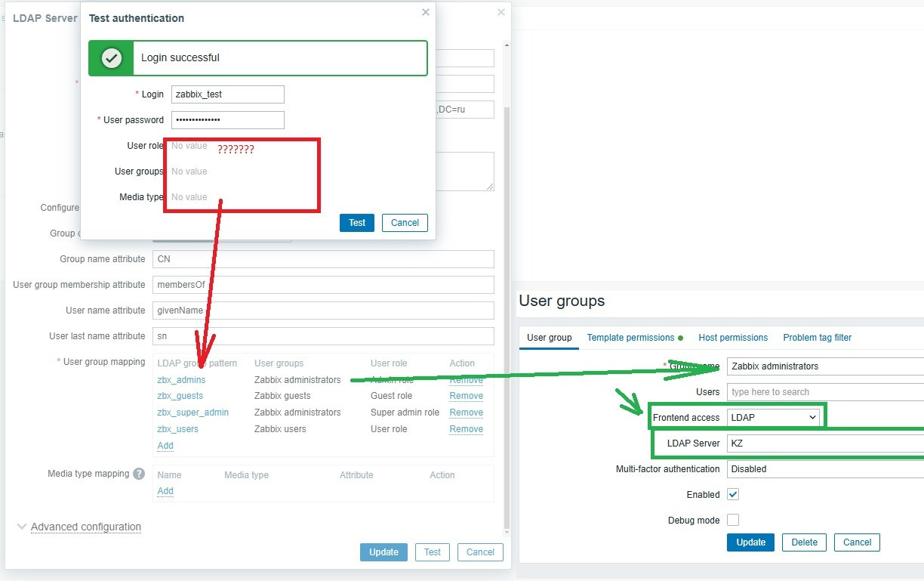Click the Super admin role cell
The height and width of the screenshot is (581, 924).
point(405,413)
